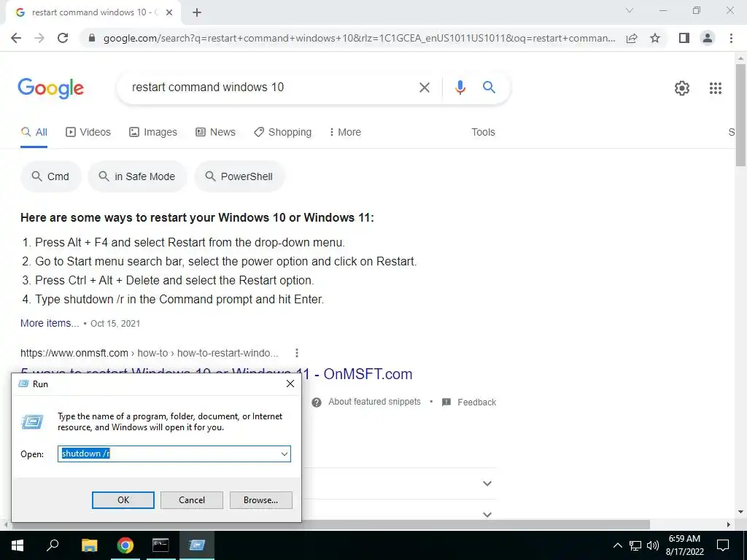Click the 'in Safe Mode' suggestion chip
The height and width of the screenshot is (560, 747).
(137, 176)
